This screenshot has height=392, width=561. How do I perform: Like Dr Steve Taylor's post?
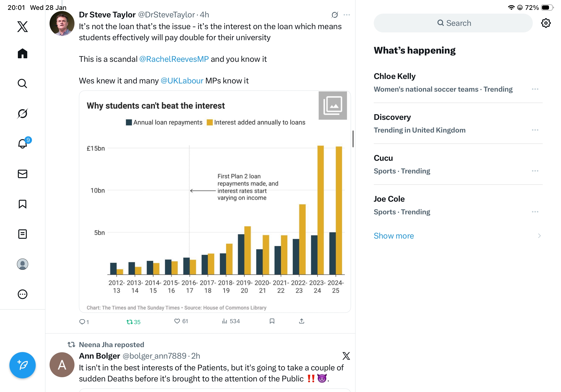[177, 321]
